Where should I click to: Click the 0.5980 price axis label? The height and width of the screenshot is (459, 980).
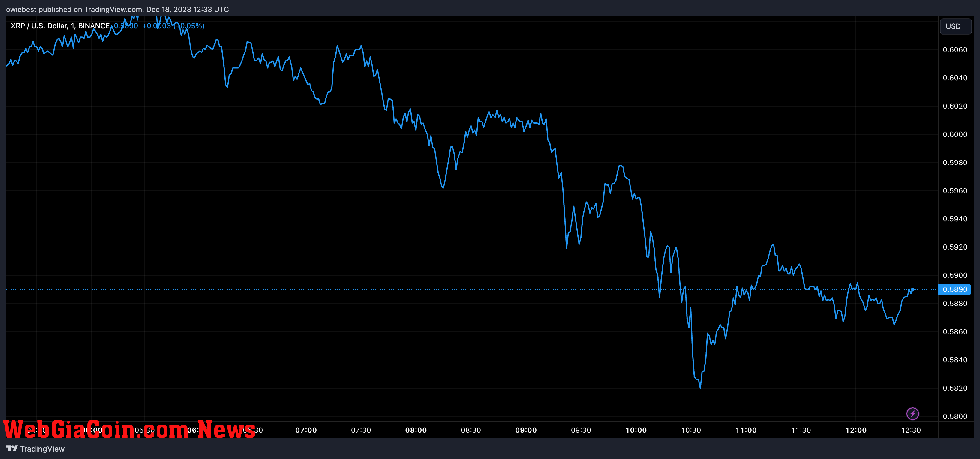coord(955,162)
